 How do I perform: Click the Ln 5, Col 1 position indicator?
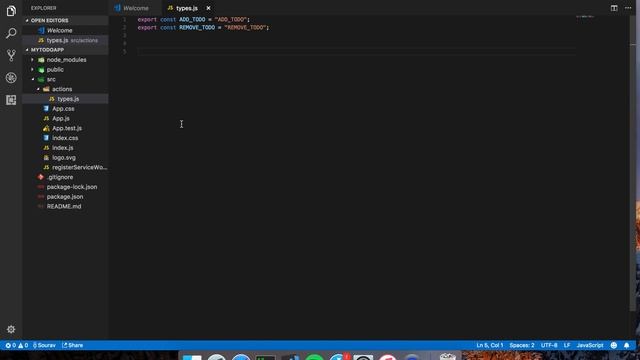(489, 345)
